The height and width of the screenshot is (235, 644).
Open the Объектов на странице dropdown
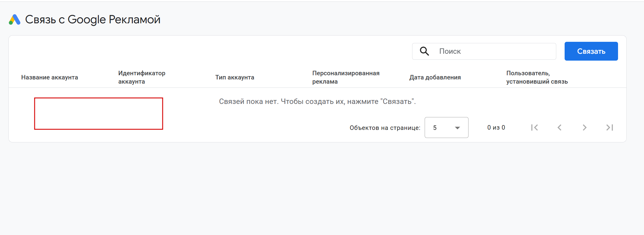tap(446, 128)
